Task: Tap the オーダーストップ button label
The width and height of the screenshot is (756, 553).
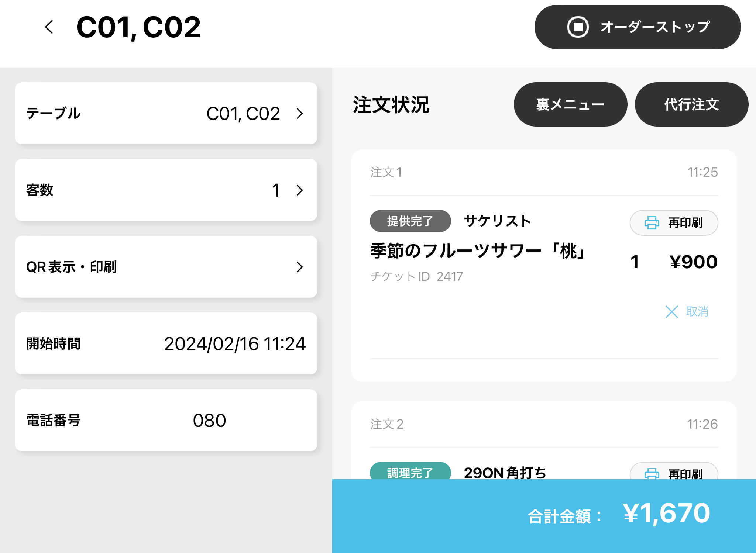Action: pos(655,27)
